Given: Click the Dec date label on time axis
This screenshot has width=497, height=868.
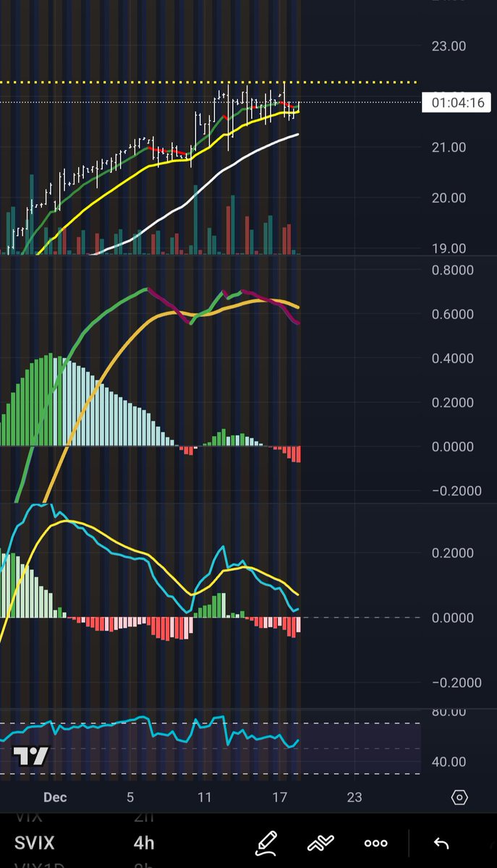Looking at the screenshot, I should point(55,797).
